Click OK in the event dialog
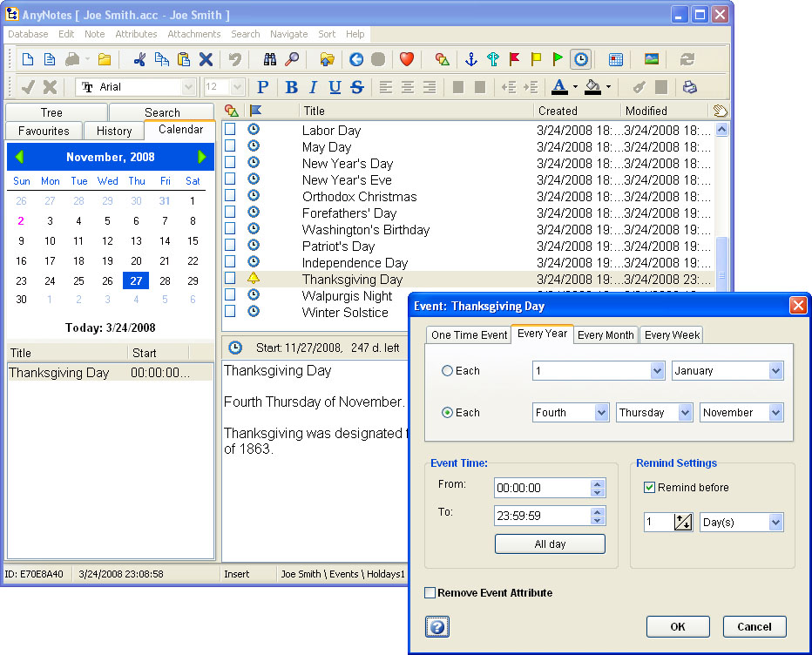812x655 pixels. (677, 626)
